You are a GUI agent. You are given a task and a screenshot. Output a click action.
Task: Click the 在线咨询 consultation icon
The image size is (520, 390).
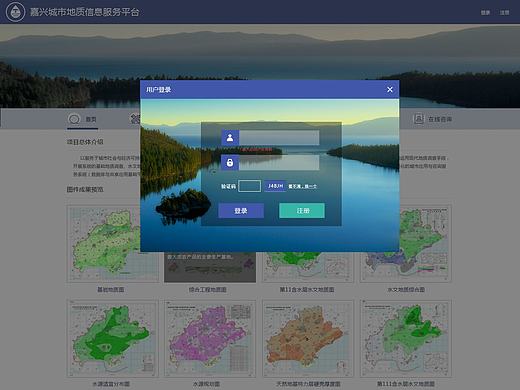point(418,119)
